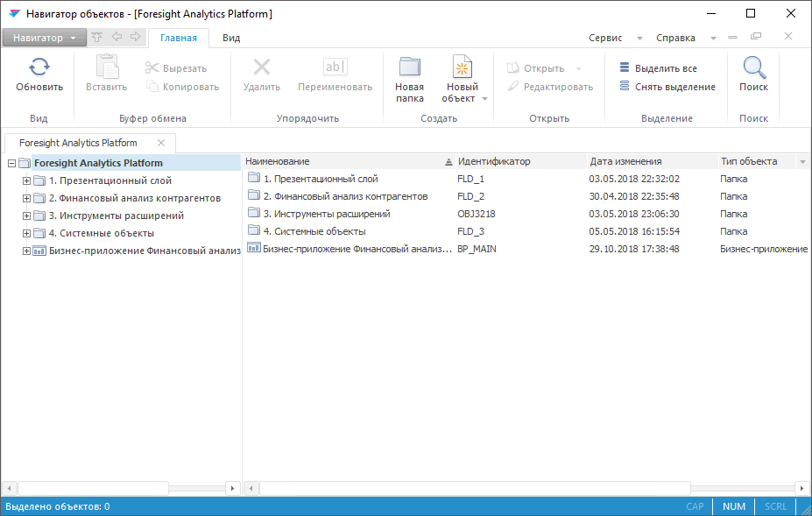Click the restore child window icon

[756, 36]
